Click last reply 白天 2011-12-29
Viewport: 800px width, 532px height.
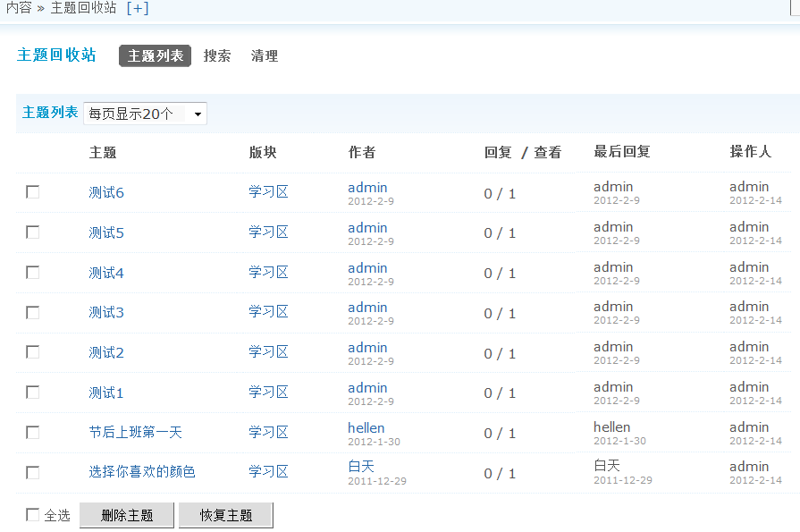(622, 472)
